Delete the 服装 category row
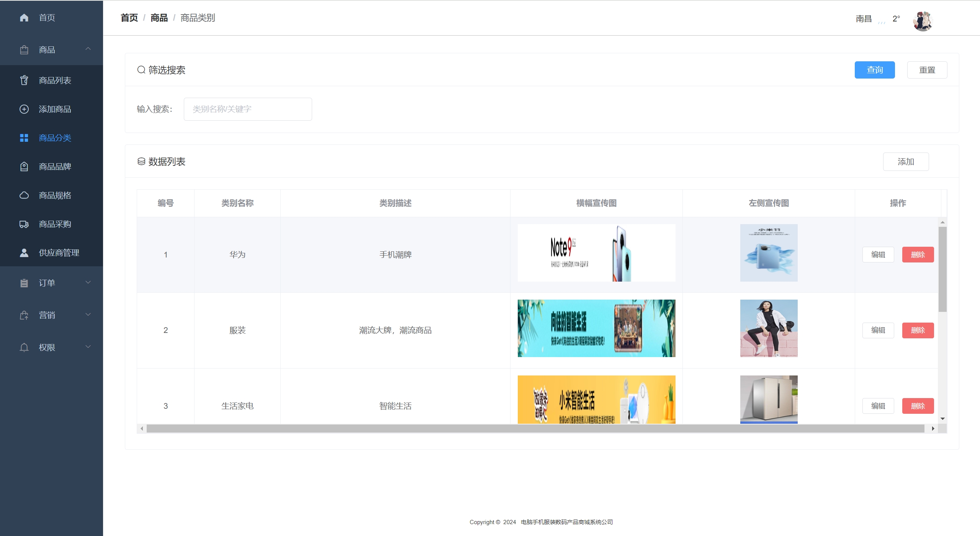Image resolution: width=980 pixels, height=536 pixels. [918, 330]
